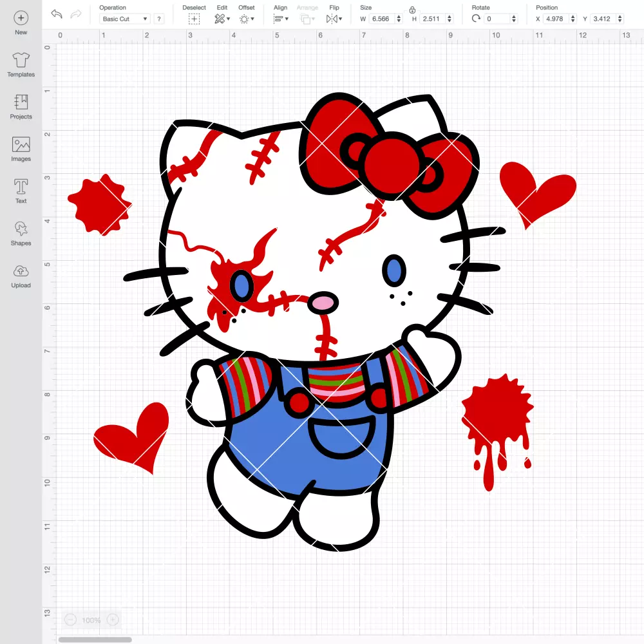Click the Redo arrow

[76, 14]
